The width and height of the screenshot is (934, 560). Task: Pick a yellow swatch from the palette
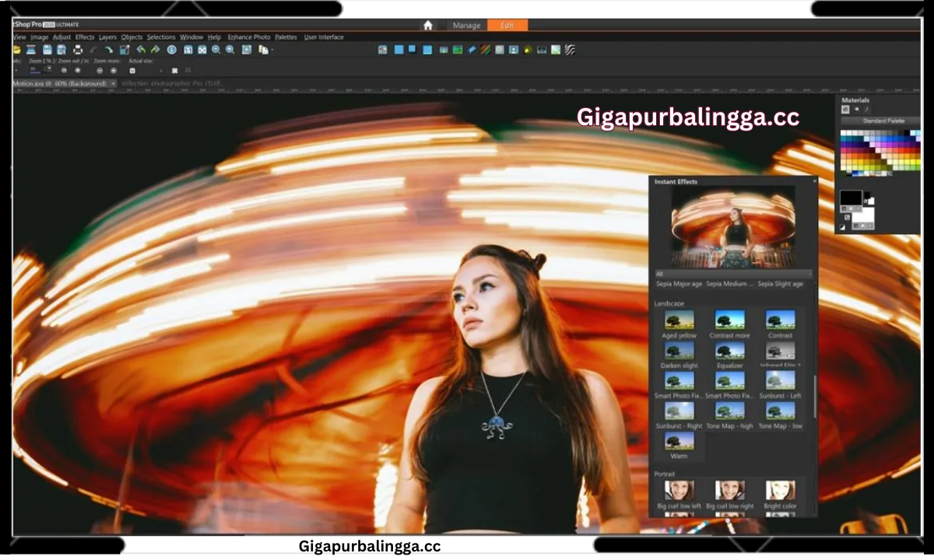911,162
